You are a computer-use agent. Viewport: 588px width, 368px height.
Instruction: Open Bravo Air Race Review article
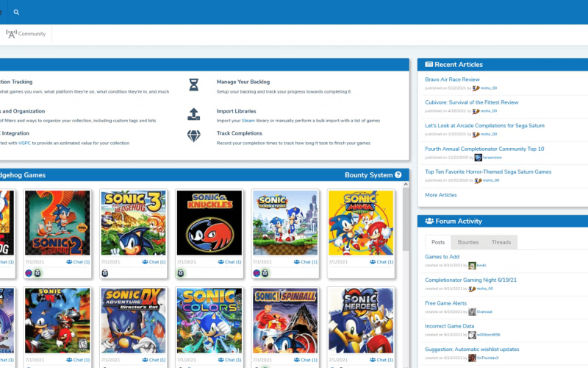click(x=452, y=79)
